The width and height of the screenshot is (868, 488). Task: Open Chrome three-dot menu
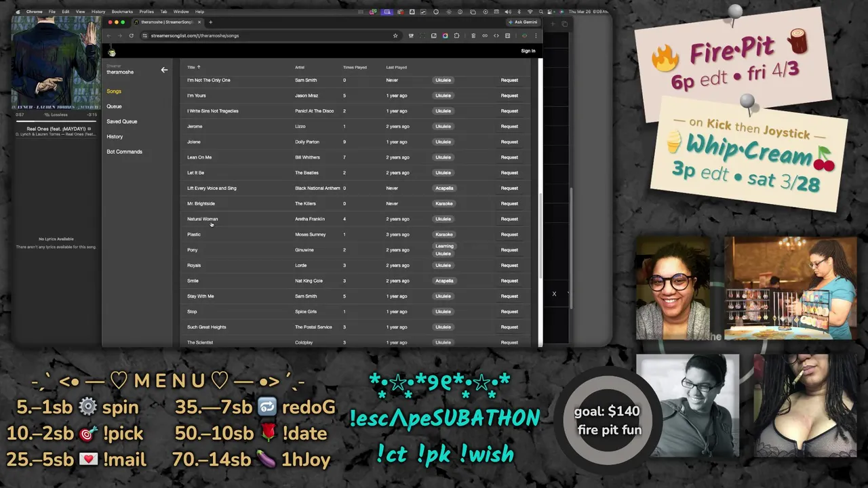click(x=536, y=35)
